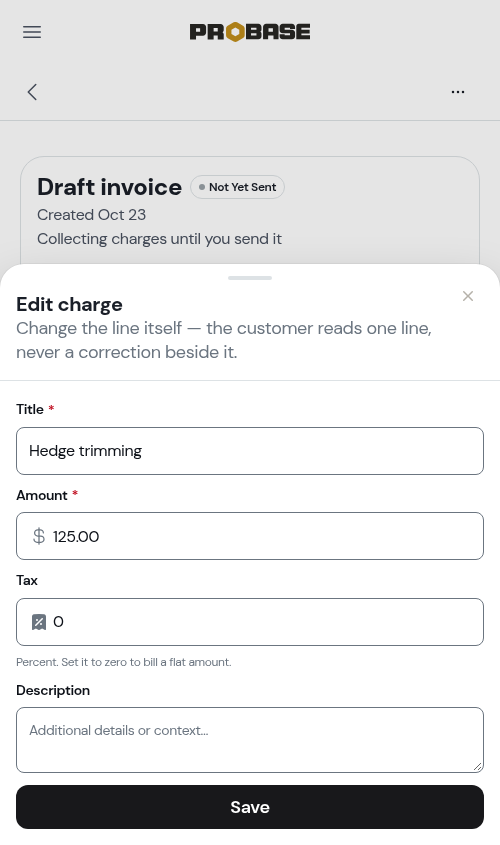
Task: Click the Edit charge heading
Action: click(x=70, y=304)
